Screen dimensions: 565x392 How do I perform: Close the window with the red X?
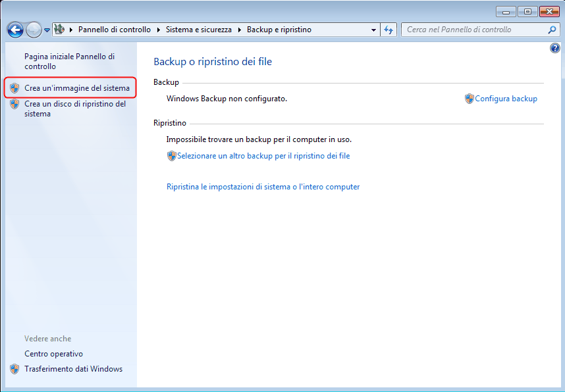tap(549, 12)
